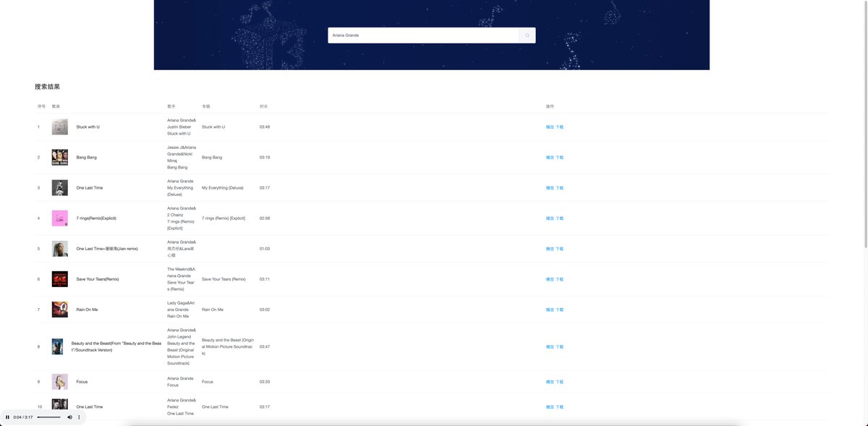This screenshot has height=426, width=868.
Task: Click the 搜索结果 heading
Action: pos(48,87)
